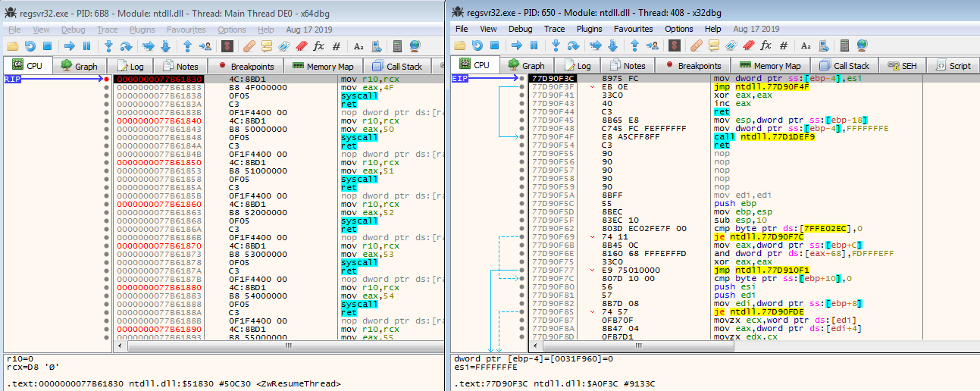Click Run arrow icon in x32dbg toolbar
Viewport: 980px width, 391px height.
point(517,45)
